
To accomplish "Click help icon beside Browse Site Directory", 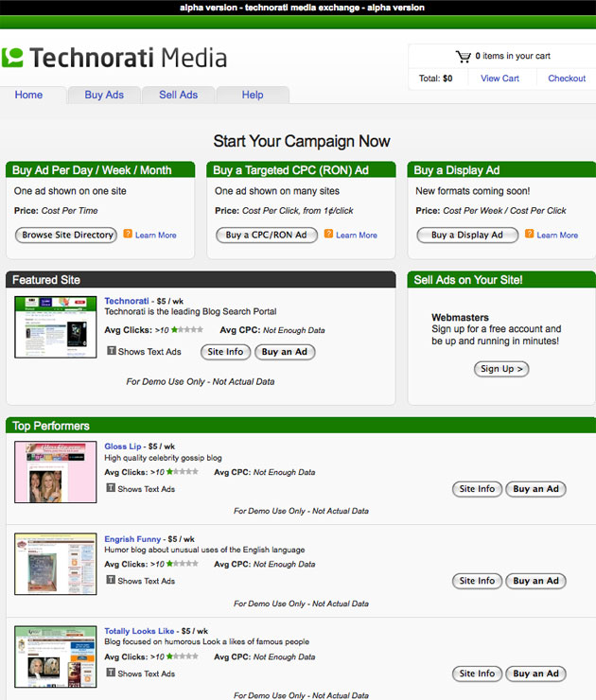I will [x=128, y=234].
